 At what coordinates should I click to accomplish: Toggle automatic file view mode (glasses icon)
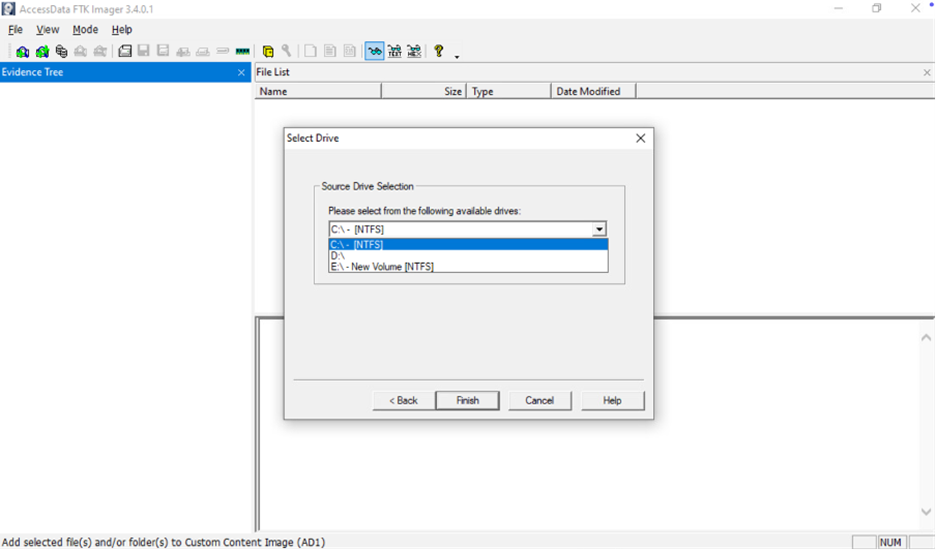pos(375,51)
